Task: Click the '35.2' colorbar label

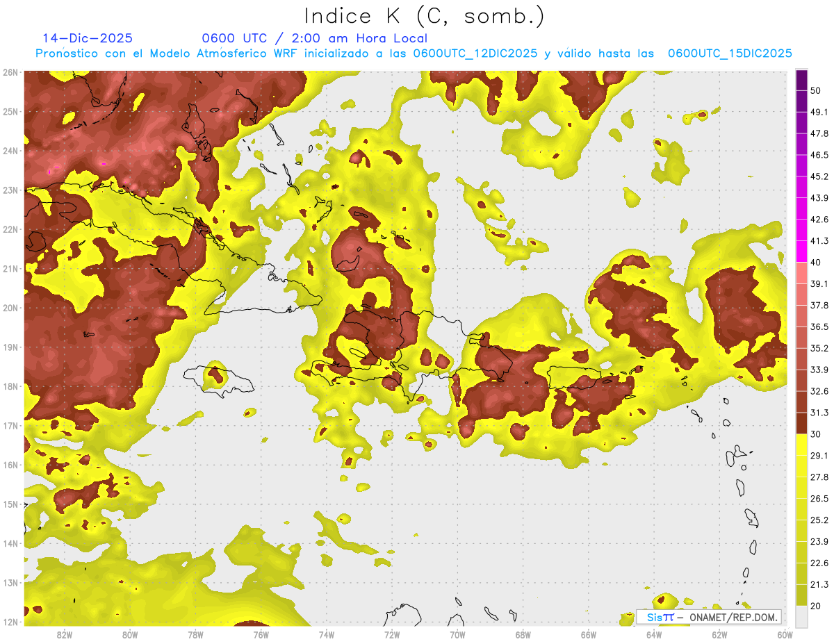Action: pos(819,349)
